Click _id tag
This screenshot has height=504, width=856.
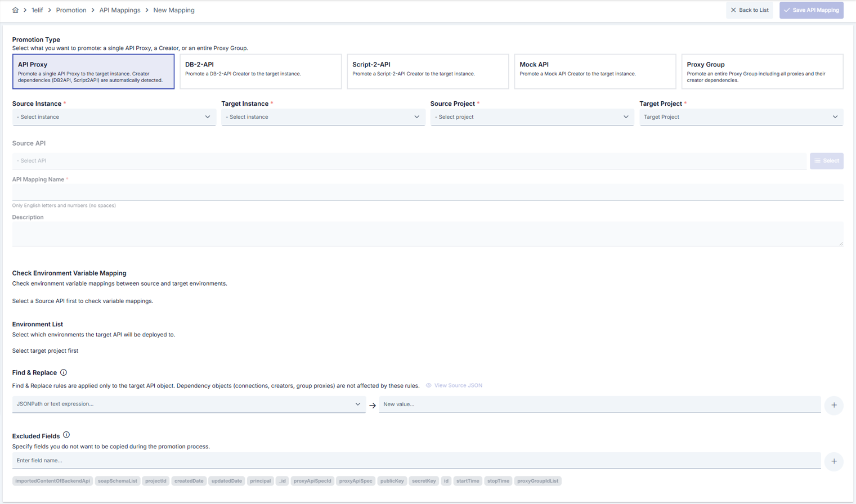coord(283,481)
